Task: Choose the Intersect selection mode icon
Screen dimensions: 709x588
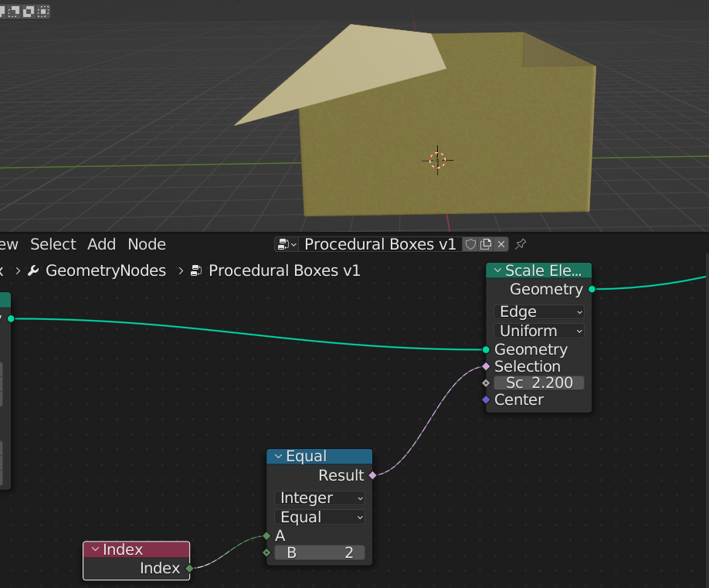Action: pyautogui.click(x=43, y=12)
